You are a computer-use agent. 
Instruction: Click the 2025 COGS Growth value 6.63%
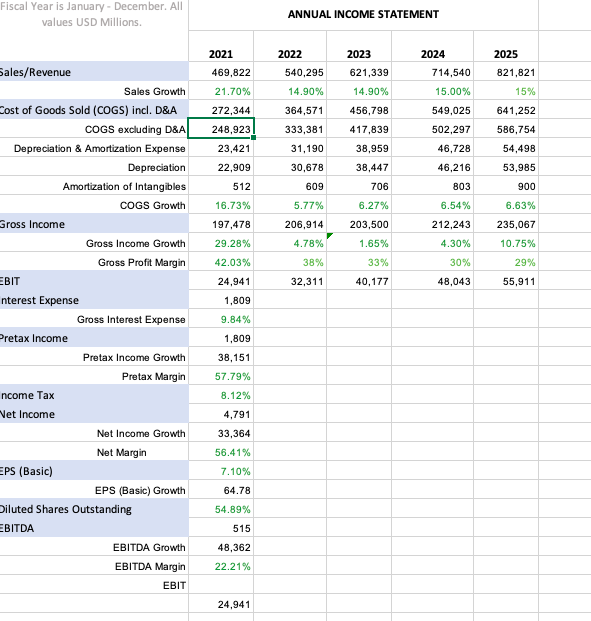coord(506,205)
